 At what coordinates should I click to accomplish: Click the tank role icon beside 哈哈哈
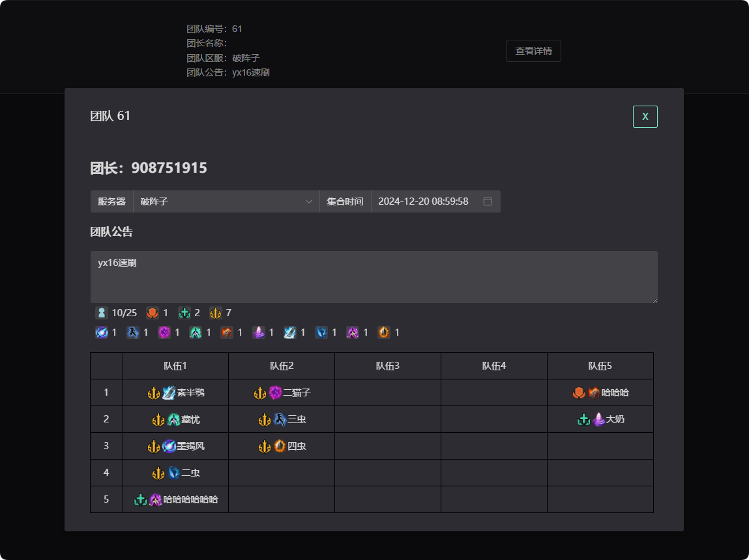click(579, 393)
